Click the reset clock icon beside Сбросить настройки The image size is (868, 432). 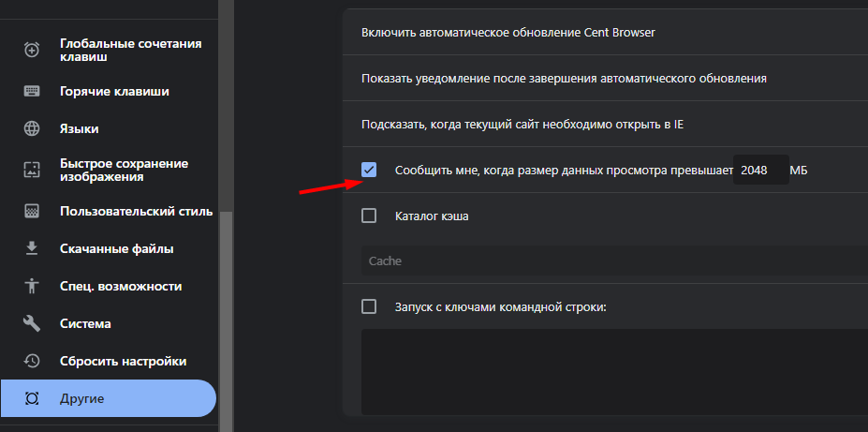coord(32,361)
